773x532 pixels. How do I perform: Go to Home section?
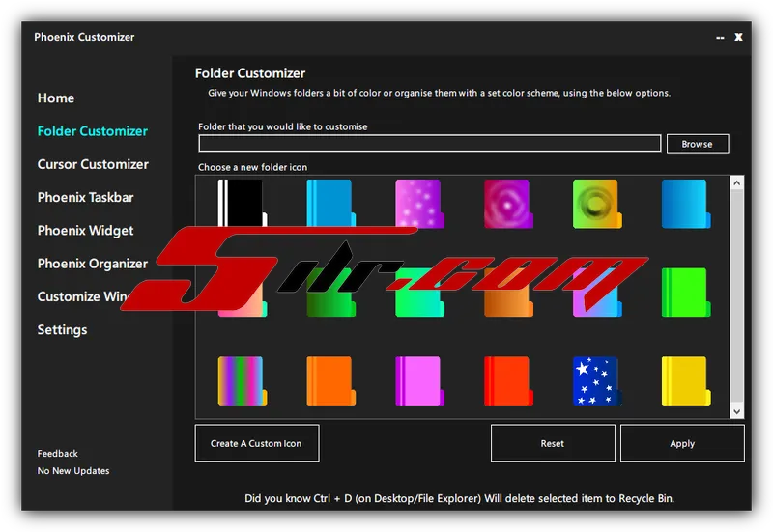(56, 98)
